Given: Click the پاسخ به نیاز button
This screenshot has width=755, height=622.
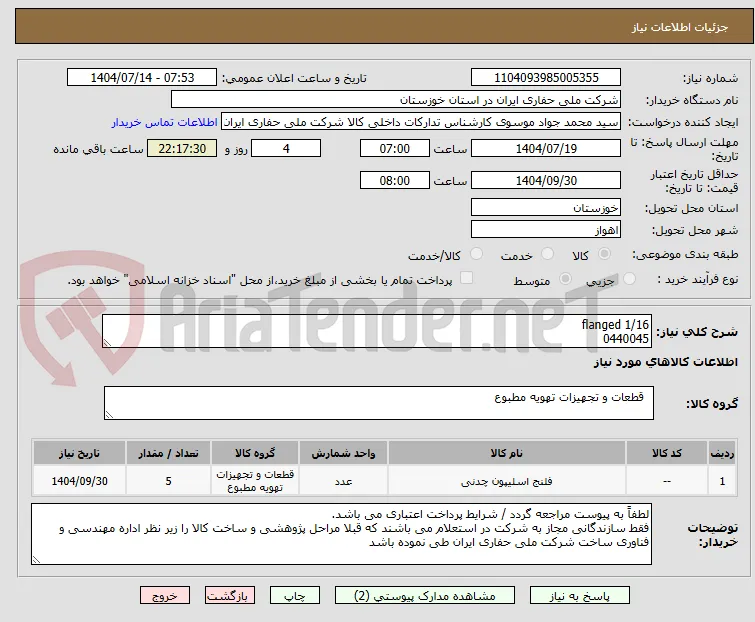Looking at the screenshot, I should tap(580, 596).
